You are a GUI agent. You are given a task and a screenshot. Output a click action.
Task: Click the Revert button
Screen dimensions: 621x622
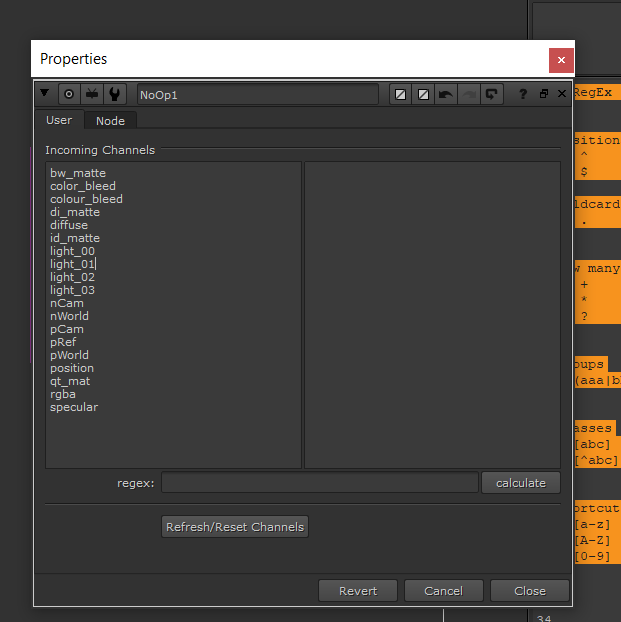coord(358,591)
